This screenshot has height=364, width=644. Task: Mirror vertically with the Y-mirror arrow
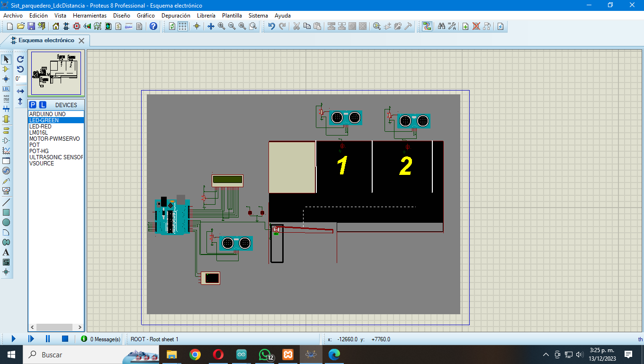[20, 101]
